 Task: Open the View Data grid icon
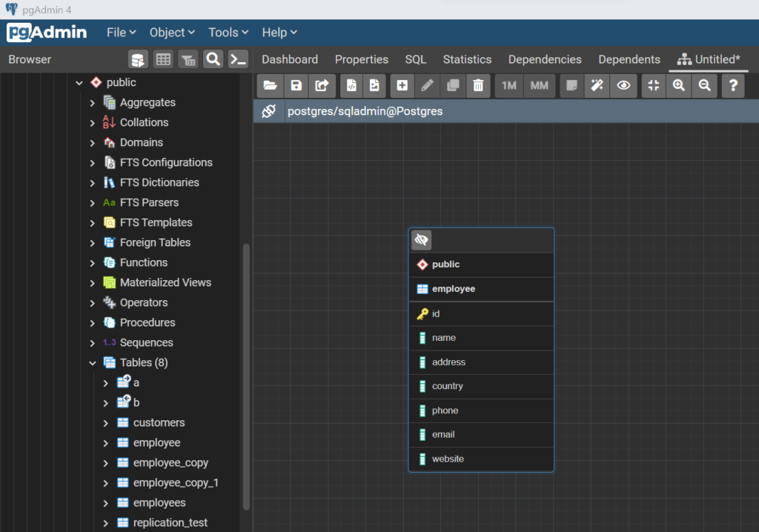pos(163,59)
